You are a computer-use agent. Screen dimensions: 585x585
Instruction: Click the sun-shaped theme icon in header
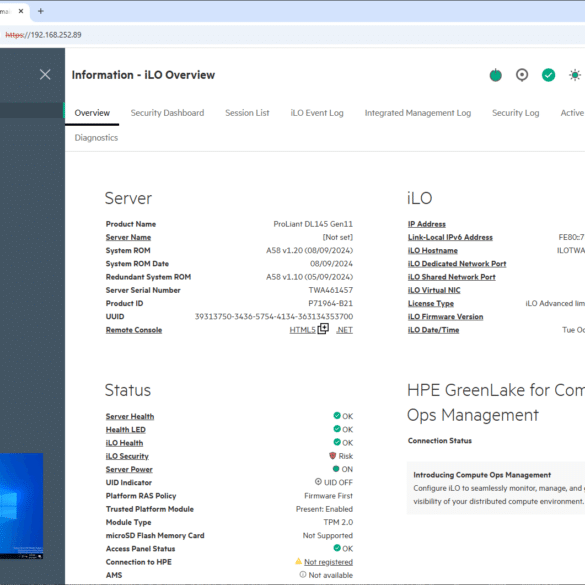click(x=575, y=75)
